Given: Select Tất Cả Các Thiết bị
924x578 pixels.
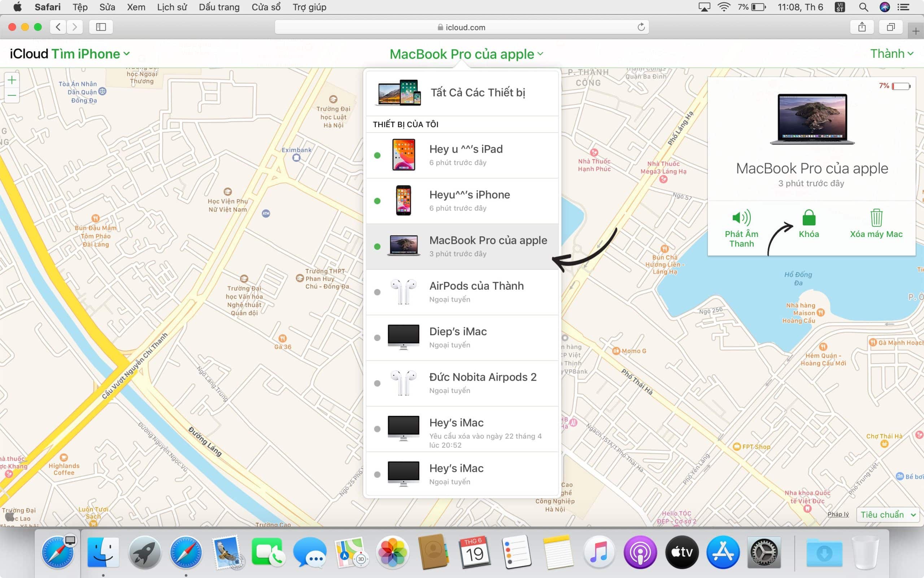Looking at the screenshot, I should pos(462,93).
